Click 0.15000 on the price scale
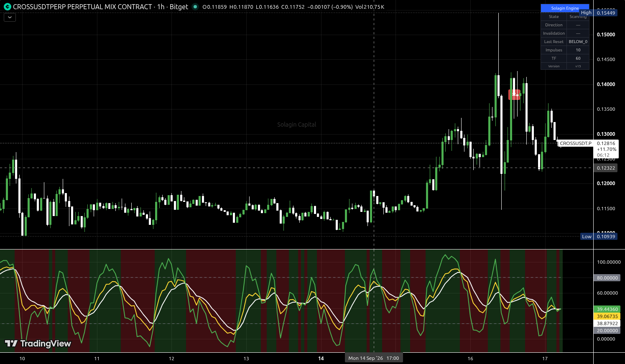Screen dimensions: 625x364 pos(606,35)
